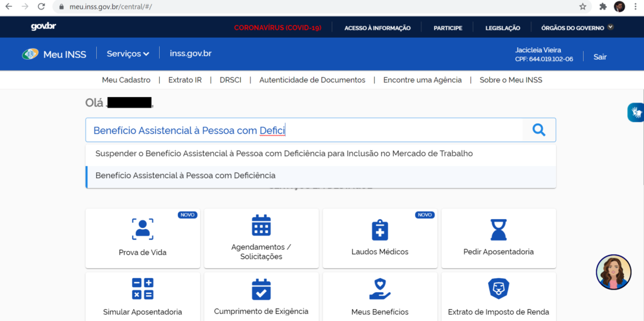This screenshot has width=644, height=321.
Task: Click the Pedir Aposentadoria hourglass icon
Action: pyautogui.click(x=499, y=229)
